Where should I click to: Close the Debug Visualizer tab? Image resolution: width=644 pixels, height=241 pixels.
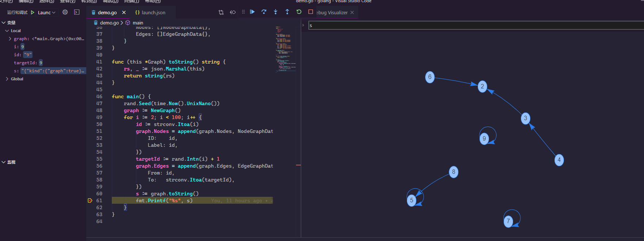[x=352, y=12]
